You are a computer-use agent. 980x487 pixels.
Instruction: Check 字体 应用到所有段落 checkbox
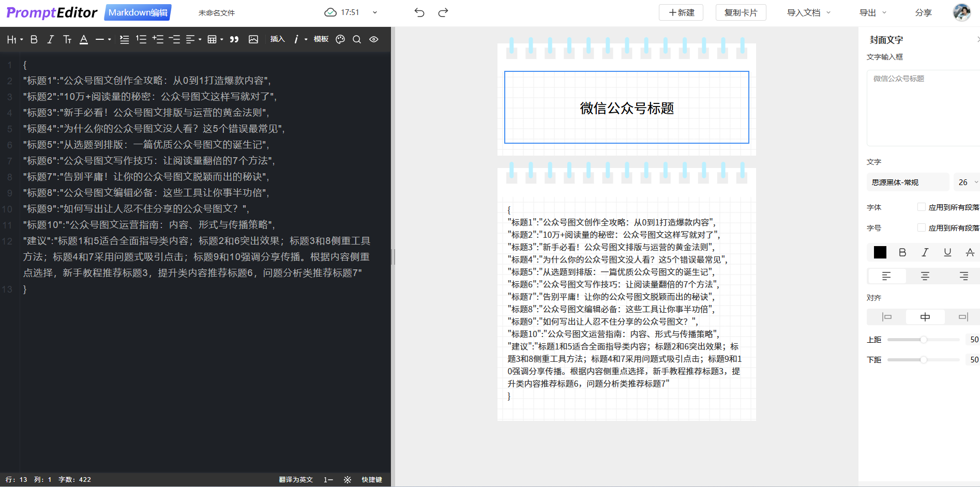(922, 207)
